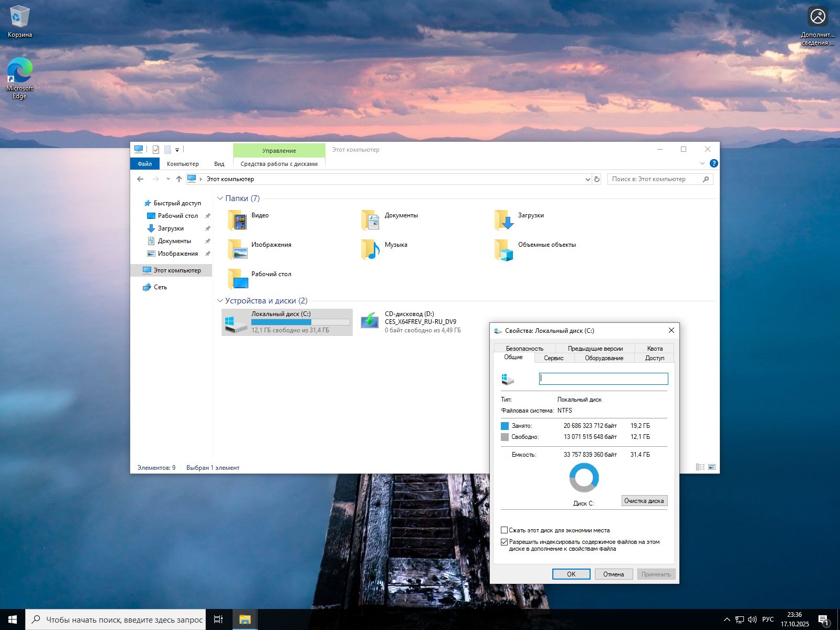This screenshot has width=840, height=630.
Task: Select the CD-дисковод (D:) drive icon
Action: pos(370,321)
